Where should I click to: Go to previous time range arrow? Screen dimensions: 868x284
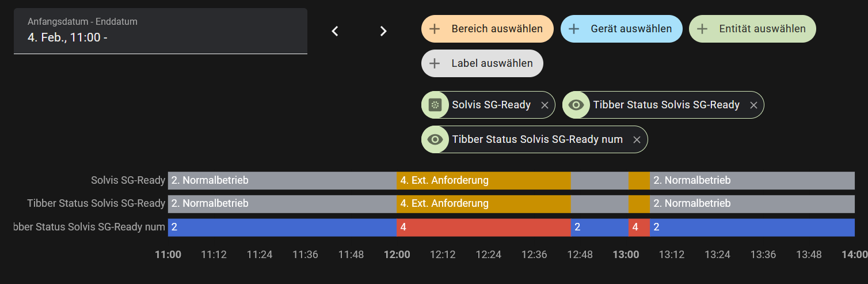click(335, 31)
